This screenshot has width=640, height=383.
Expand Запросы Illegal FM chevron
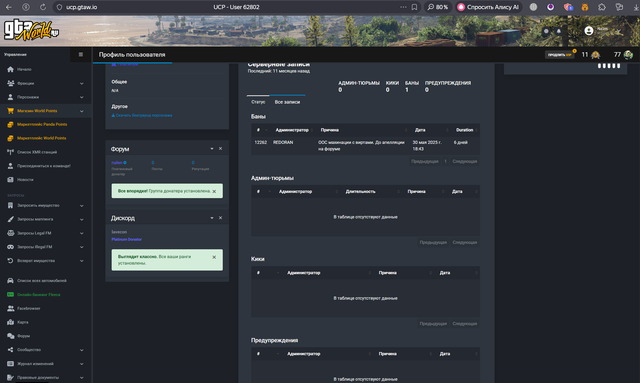(x=82, y=247)
